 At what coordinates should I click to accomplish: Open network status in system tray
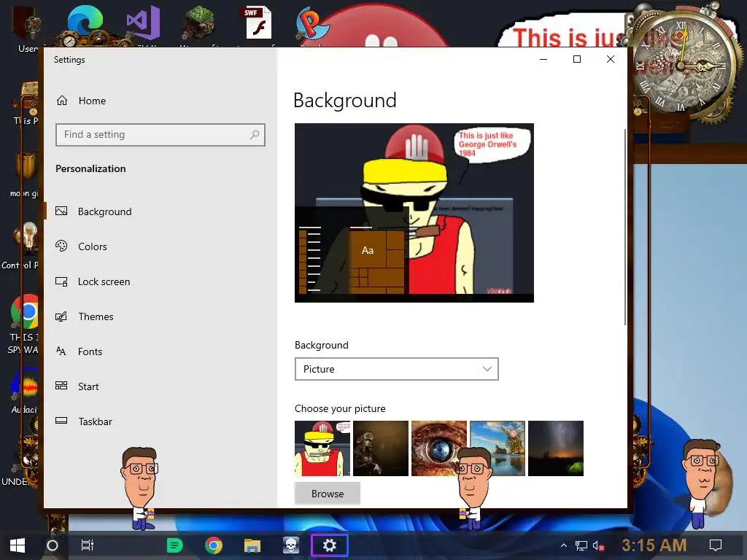tap(581, 545)
